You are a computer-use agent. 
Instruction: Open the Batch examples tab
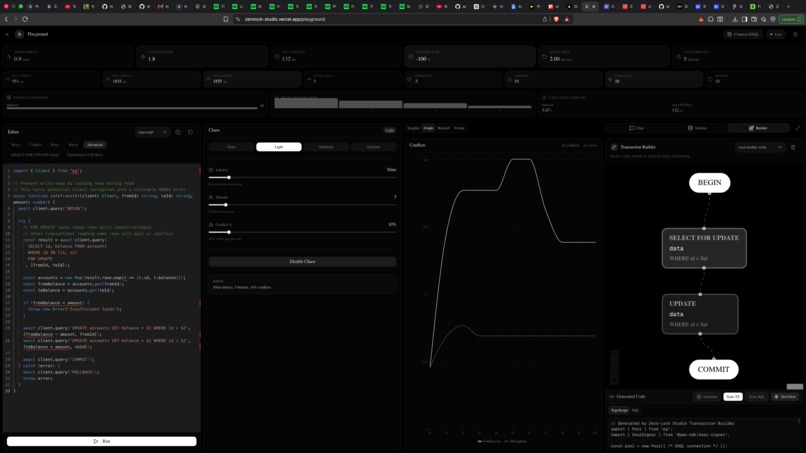click(74, 145)
